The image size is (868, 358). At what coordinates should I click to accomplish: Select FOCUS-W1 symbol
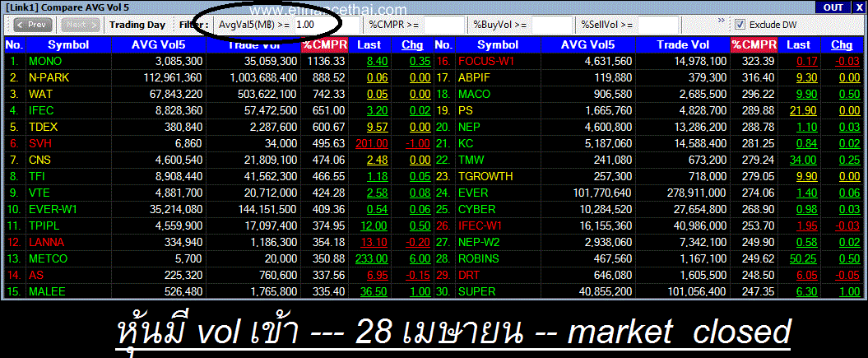click(486, 62)
